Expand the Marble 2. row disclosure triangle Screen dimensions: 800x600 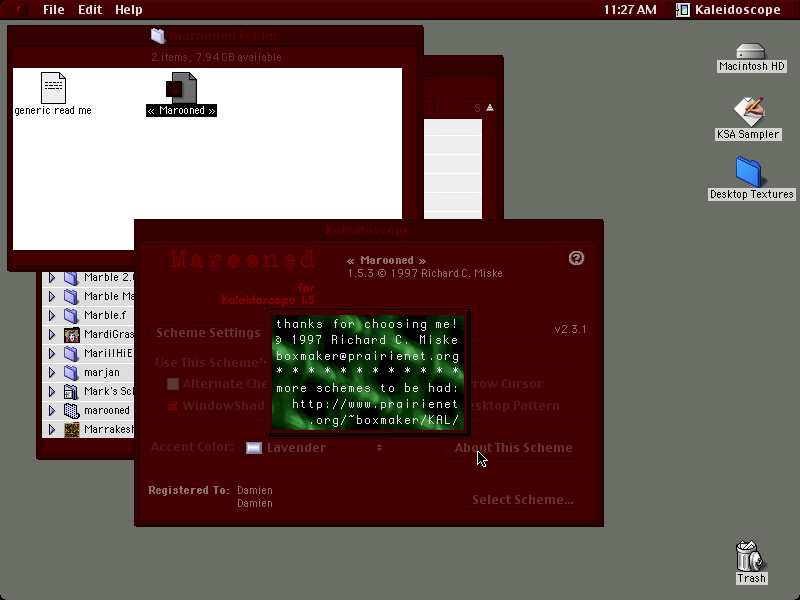pyautogui.click(x=52, y=278)
